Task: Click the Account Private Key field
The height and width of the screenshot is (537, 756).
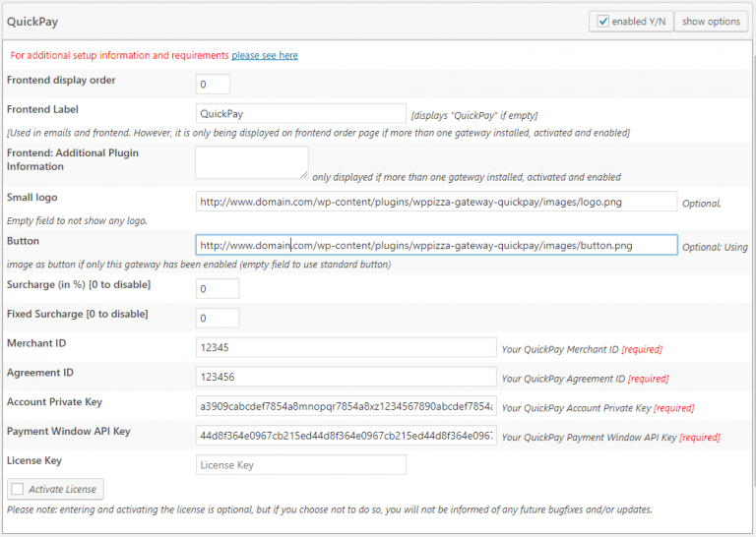Action: [346, 406]
